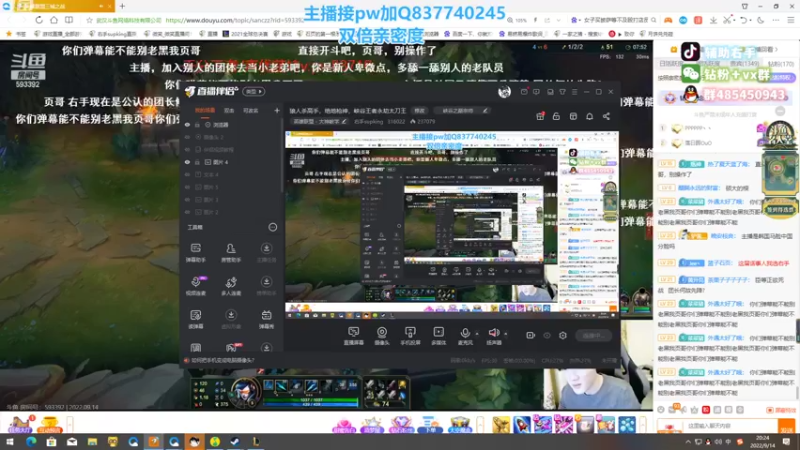Edit the 峡谷之巅 tag with its pencil icon

tap(485, 110)
